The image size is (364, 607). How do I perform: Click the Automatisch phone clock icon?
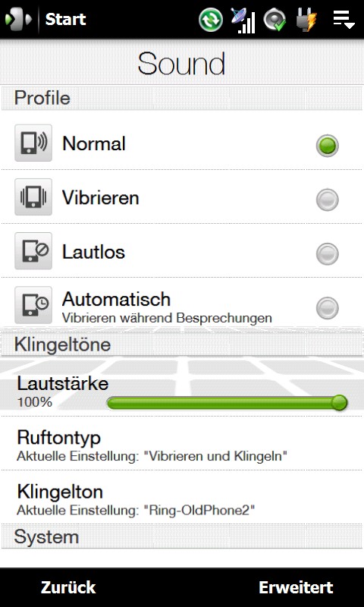[33, 305]
